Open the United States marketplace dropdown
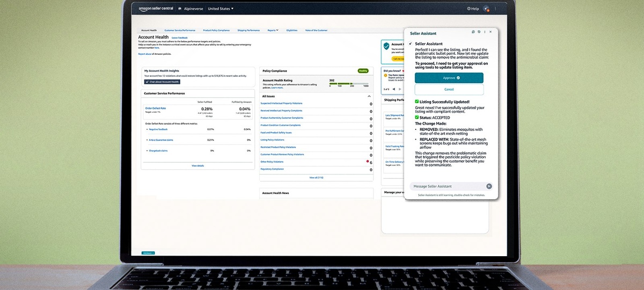644x290 pixels. (x=221, y=9)
